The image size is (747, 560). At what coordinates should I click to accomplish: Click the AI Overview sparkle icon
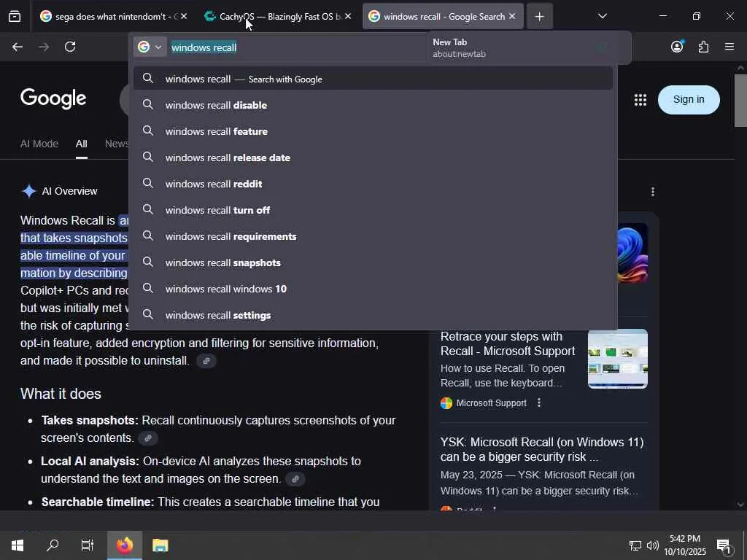click(x=29, y=191)
